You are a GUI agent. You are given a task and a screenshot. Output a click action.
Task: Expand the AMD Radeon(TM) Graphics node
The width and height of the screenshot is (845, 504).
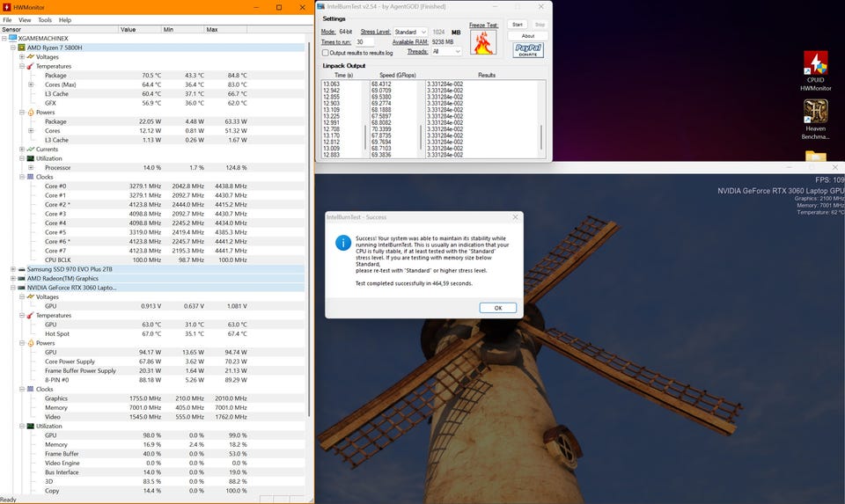coord(12,279)
